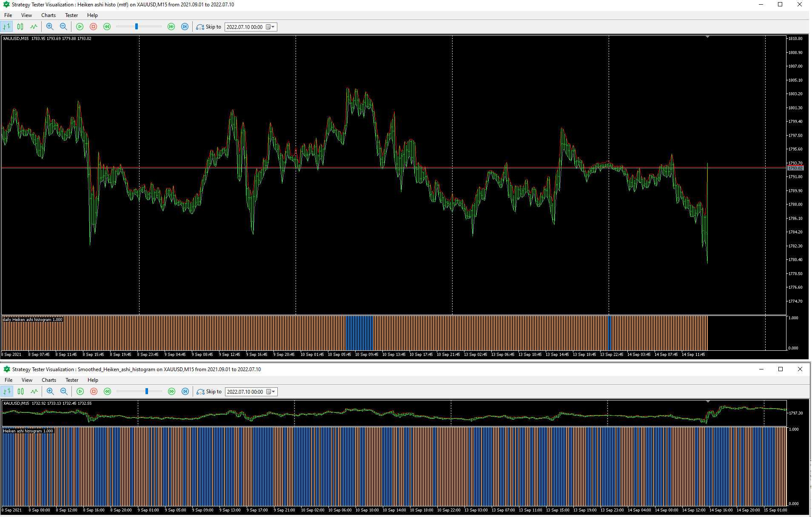The image size is (812, 517).
Task: Stop the visualization in the bottom window
Action: tap(94, 392)
